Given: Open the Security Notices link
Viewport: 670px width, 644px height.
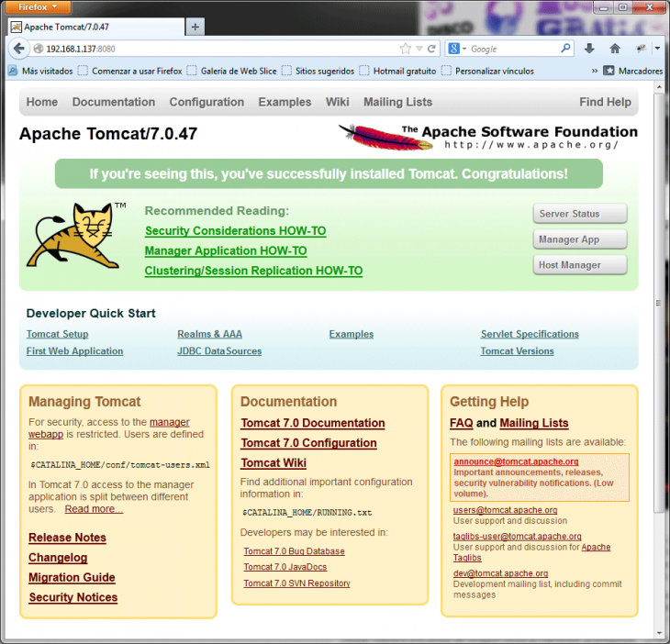Looking at the screenshot, I should coord(73,597).
